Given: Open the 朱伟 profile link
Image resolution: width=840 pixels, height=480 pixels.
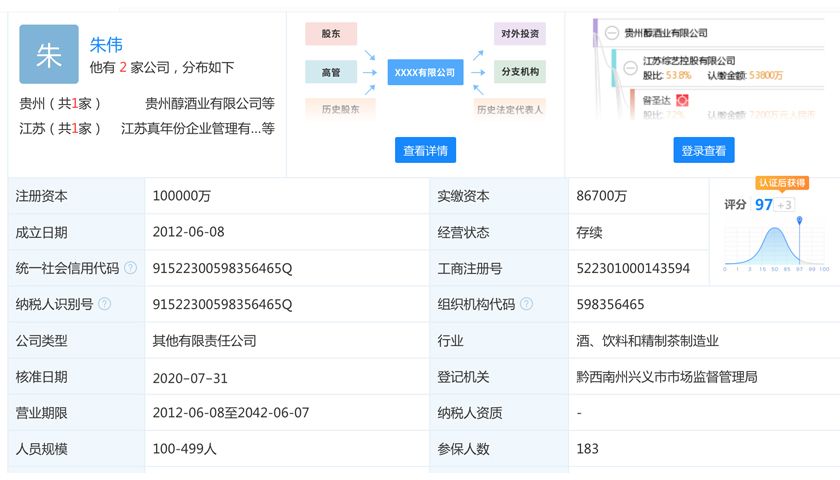Looking at the screenshot, I should [x=106, y=45].
